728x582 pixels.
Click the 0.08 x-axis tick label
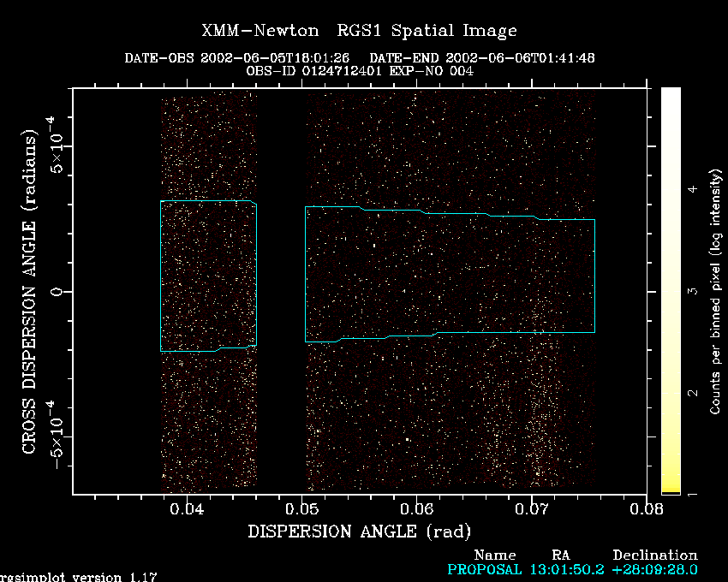(647, 509)
